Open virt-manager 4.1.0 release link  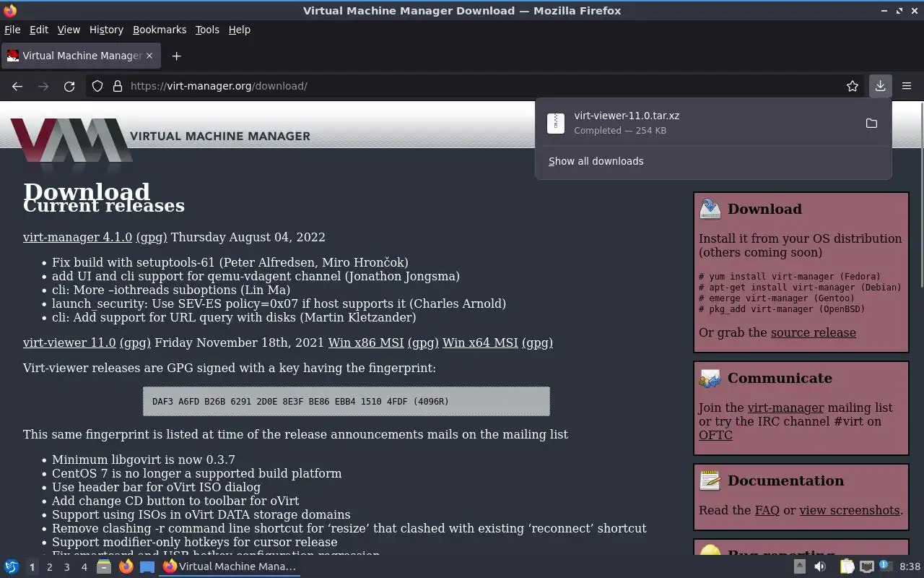coord(77,237)
